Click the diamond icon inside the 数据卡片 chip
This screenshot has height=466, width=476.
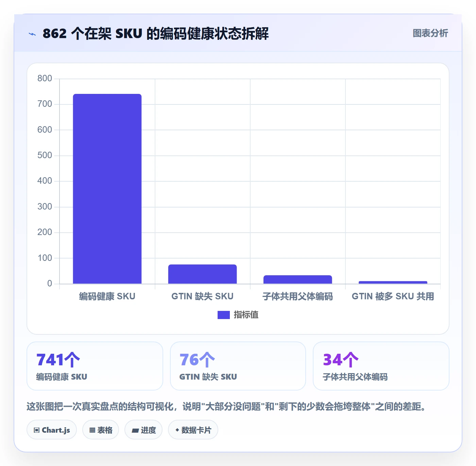click(x=177, y=430)
